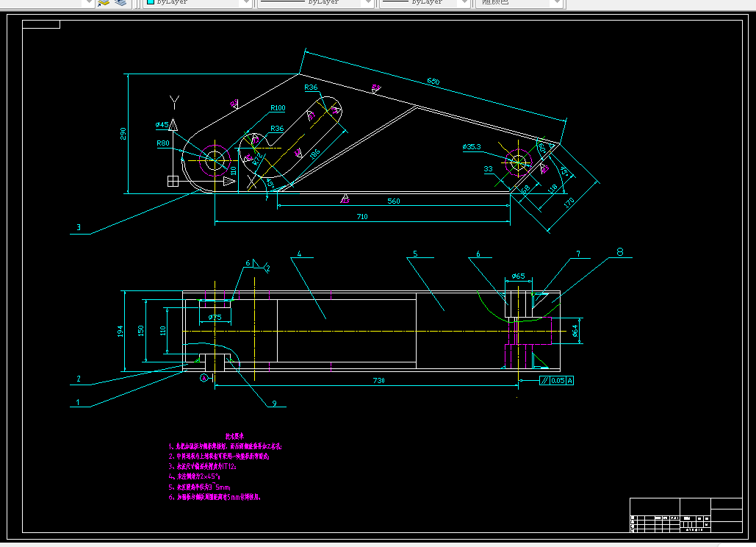Select the 194 vertical dimension text
Image resolution: width=756 pixels, height=547 pixels.
point(120,332)
